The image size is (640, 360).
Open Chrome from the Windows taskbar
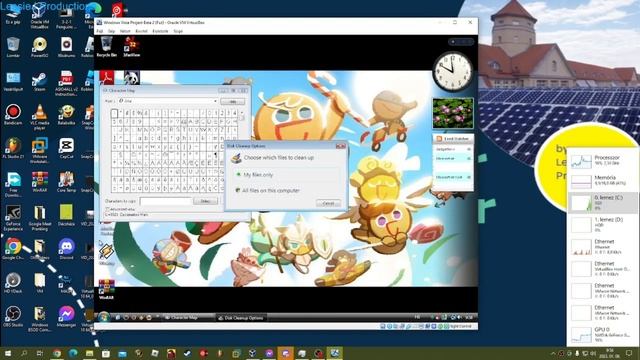(x=57, y=353)
